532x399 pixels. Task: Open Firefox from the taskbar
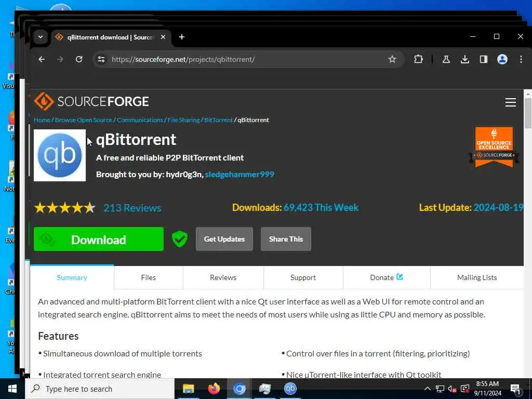point(214,389)
